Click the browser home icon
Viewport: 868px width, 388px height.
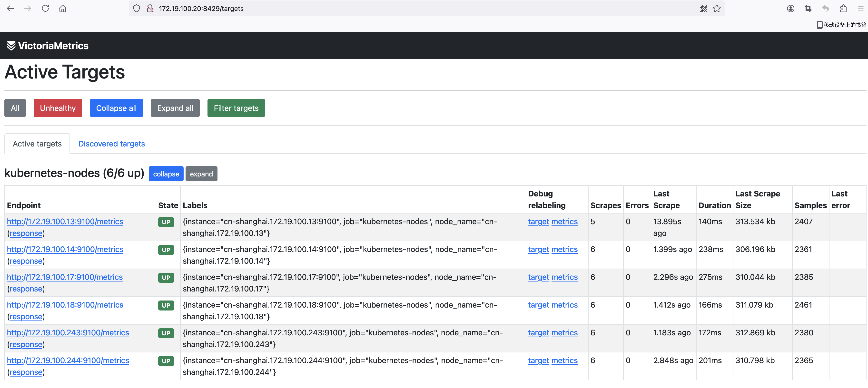click(63, 9)
